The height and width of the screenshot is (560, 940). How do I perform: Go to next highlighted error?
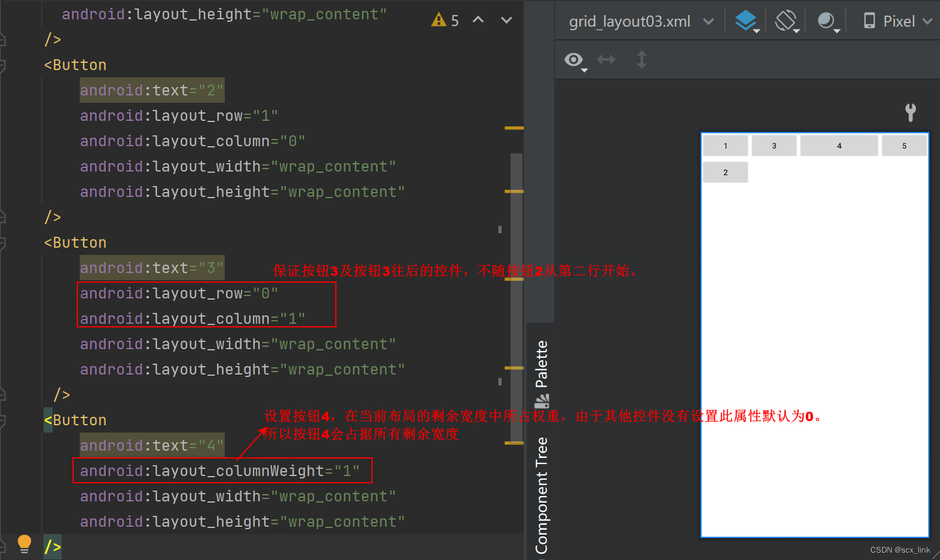click(x=507, y=20)
